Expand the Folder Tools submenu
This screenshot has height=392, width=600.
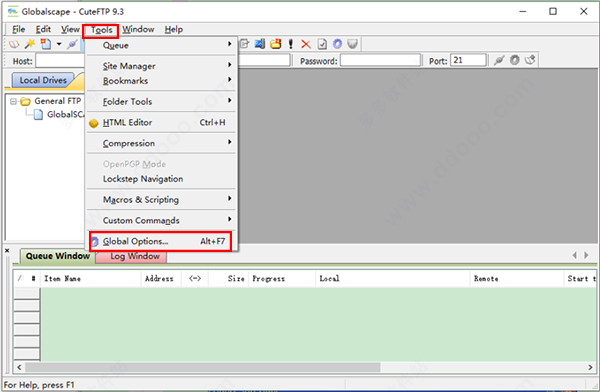tap(161, 101)
